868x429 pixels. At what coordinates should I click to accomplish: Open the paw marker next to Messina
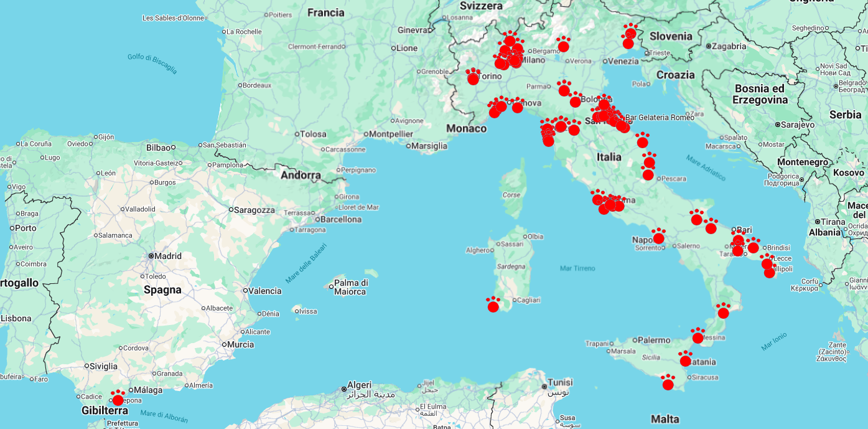[698, 336]
